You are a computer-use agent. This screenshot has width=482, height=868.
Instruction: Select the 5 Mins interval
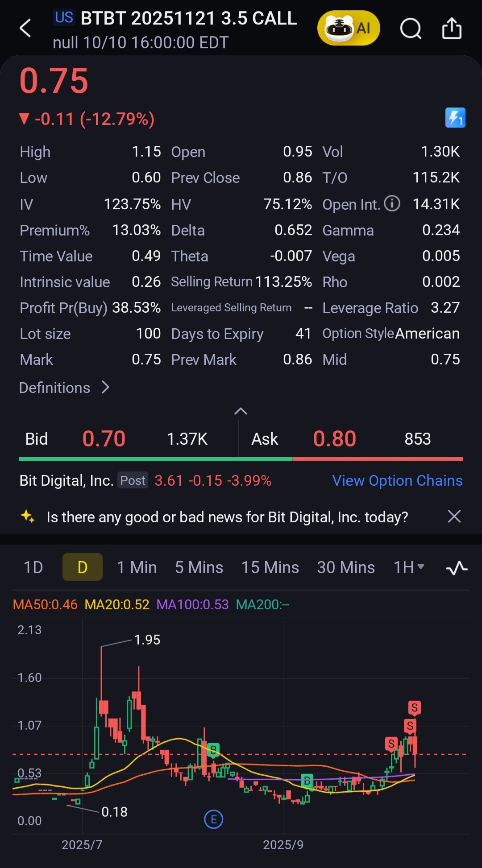[x=199, y=567]
